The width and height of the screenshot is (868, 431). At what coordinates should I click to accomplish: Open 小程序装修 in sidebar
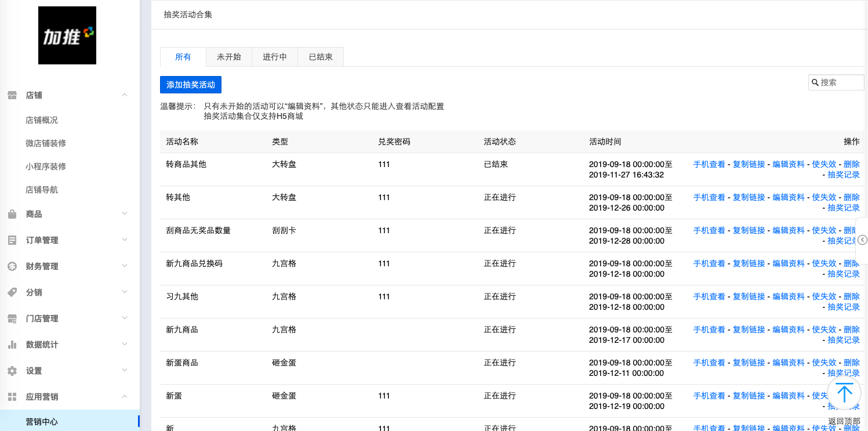point(46,166)
